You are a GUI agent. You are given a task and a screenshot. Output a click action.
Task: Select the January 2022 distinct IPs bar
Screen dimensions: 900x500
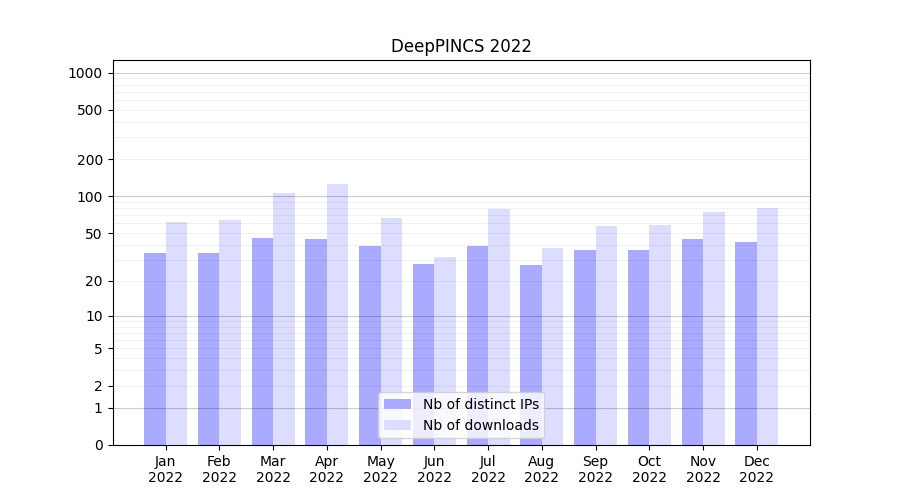[155, 348]
